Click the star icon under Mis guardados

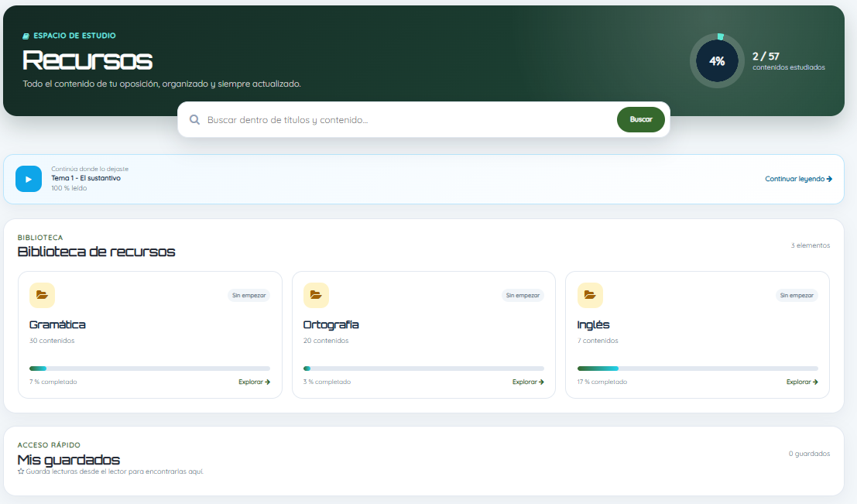pos(21,471)
